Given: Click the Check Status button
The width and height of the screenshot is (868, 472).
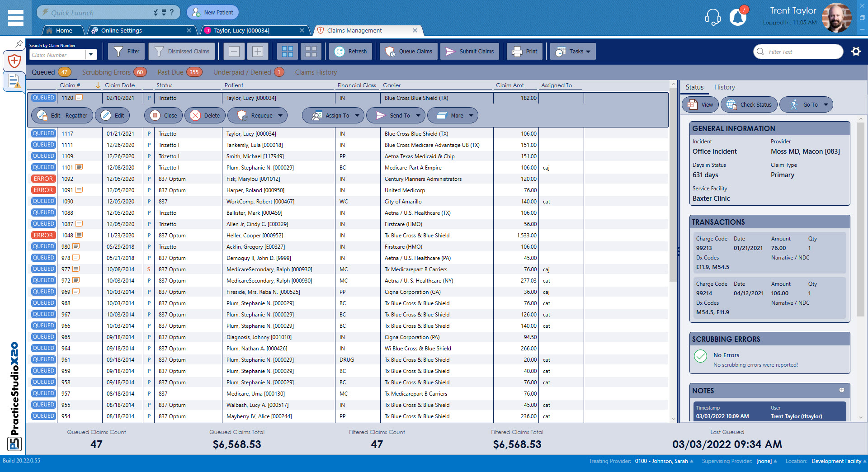Looking at the screenshot, I should (x=749, y=104).
